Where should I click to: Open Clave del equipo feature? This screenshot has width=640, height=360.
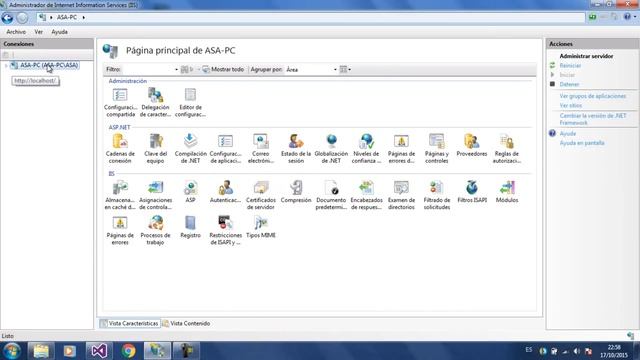coord(155,149)
